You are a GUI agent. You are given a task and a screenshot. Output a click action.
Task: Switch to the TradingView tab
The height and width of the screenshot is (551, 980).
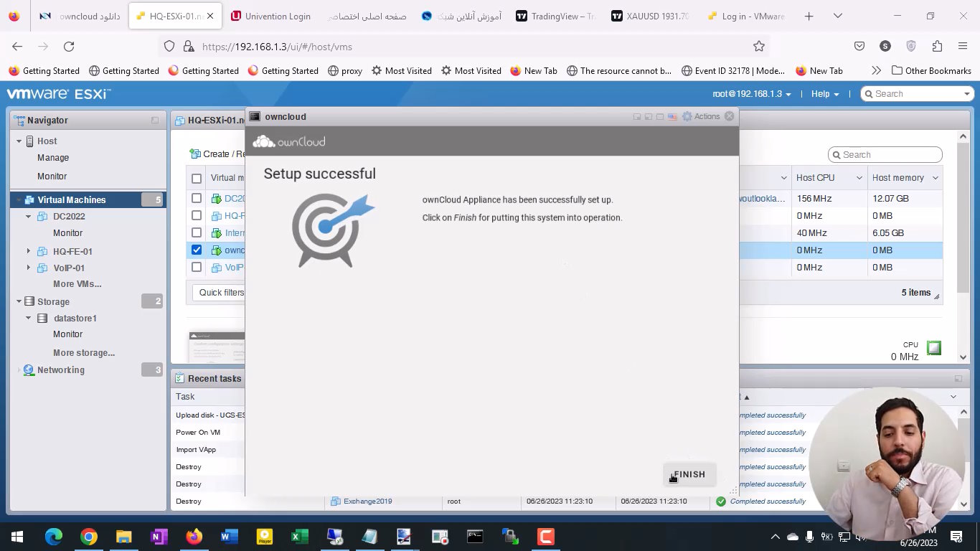click(556, 16)
